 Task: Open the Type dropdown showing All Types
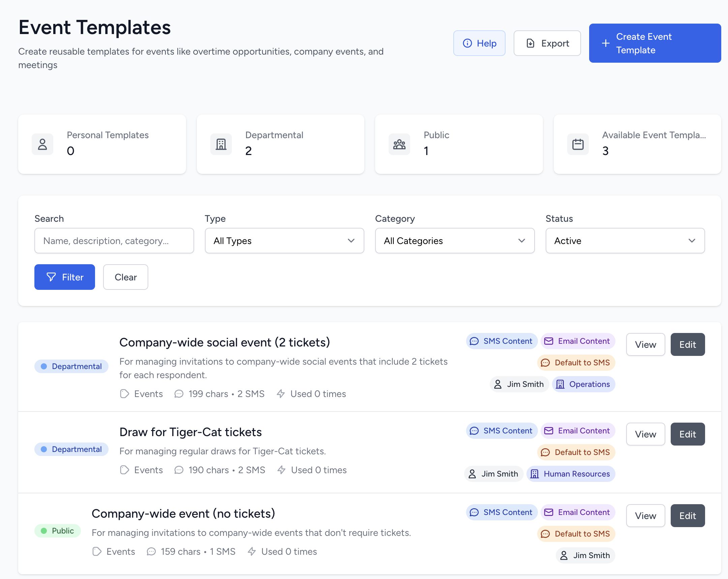pyautogui.click(x=284, y=241)
